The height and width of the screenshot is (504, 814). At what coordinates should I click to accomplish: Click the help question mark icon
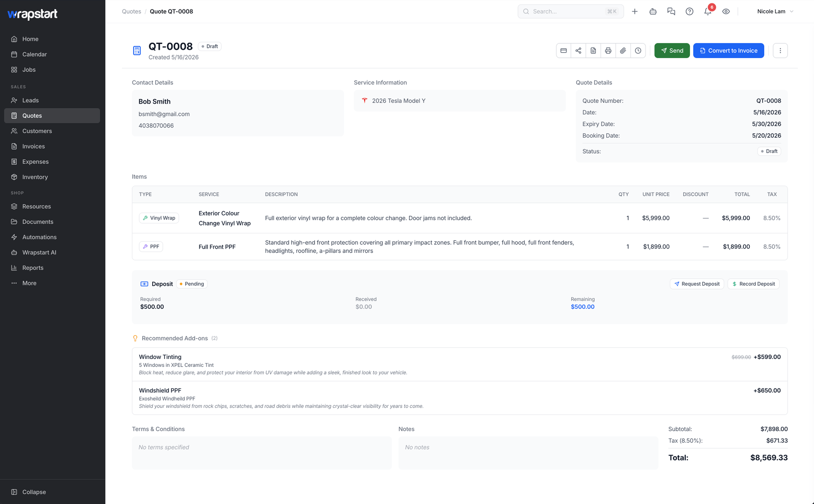(689, 11)
